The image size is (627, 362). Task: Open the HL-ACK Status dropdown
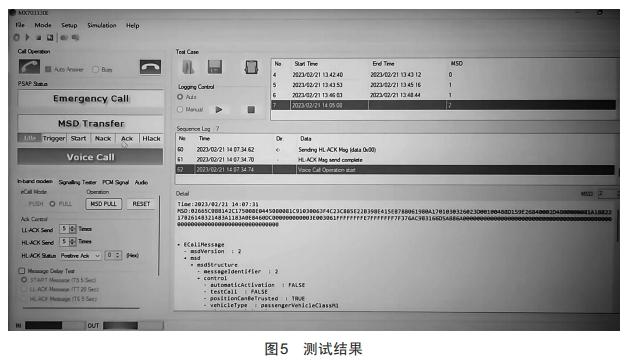pyautogui.click(x=80, y=255)
